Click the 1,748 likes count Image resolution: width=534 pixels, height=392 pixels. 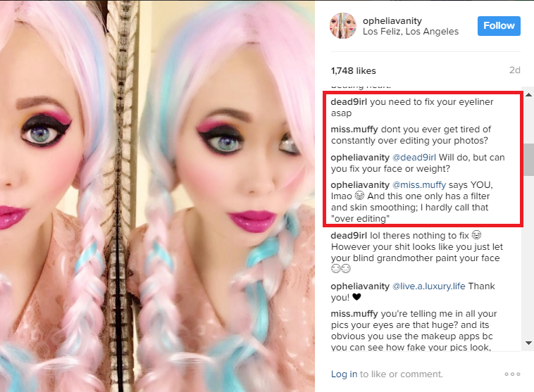(x=354, y=71)
